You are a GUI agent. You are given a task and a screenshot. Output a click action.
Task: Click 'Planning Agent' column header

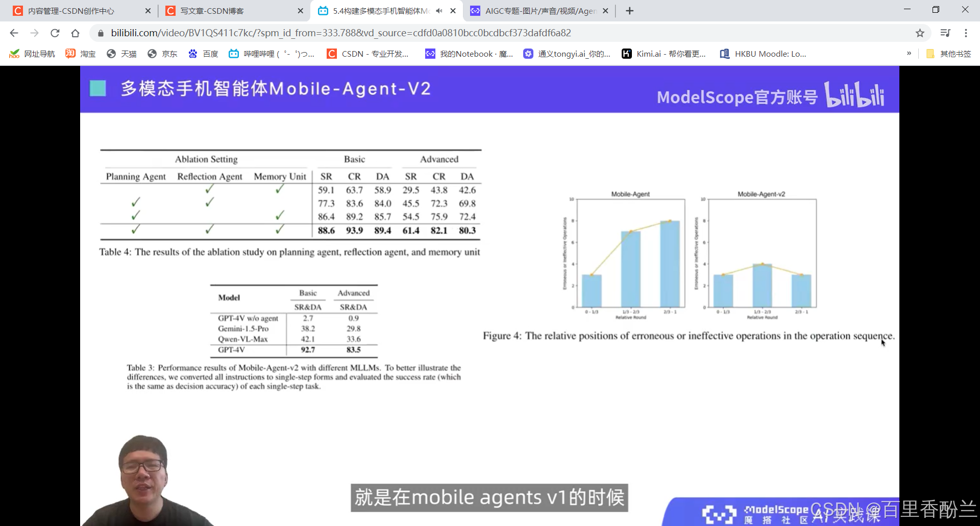[136, 177]
